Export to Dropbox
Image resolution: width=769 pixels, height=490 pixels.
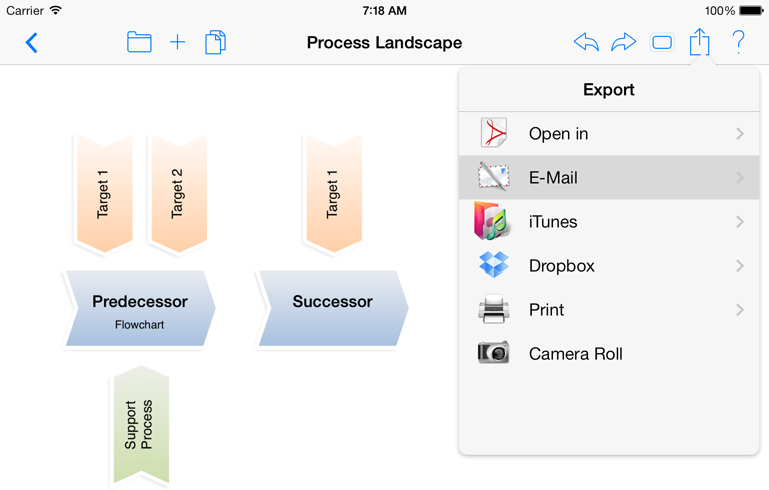pyautogui.click(x=609, y=266)
